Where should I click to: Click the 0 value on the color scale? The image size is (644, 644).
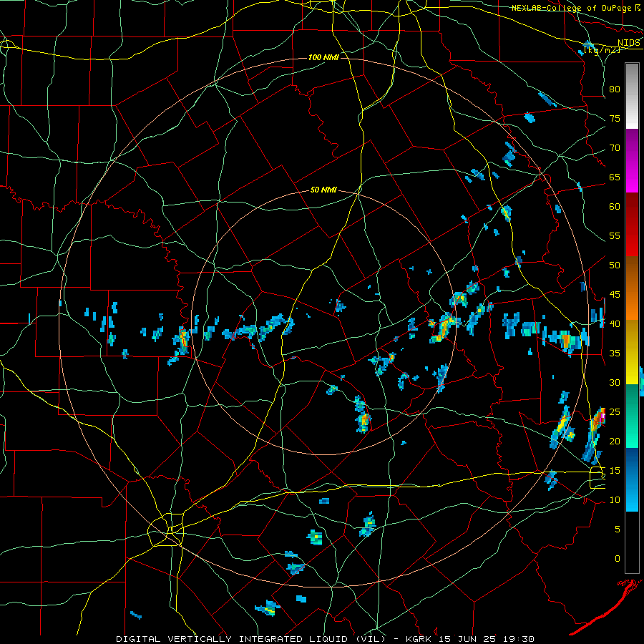(618, 559)
